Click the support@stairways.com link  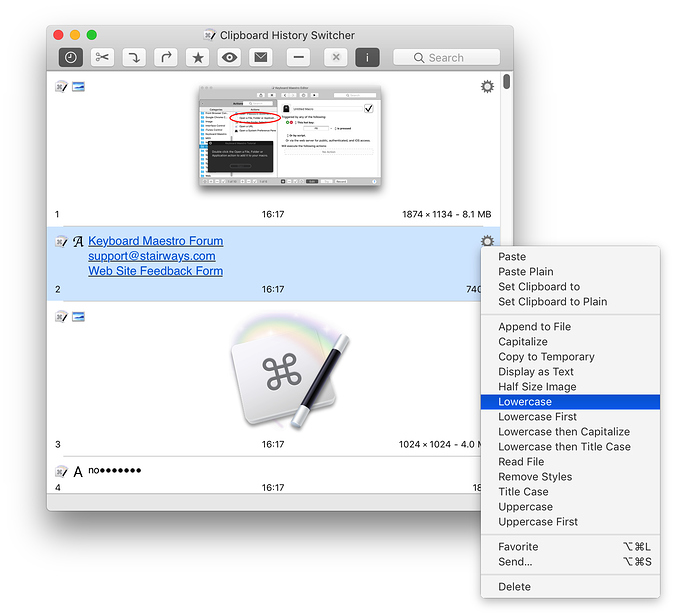[152, 256]
